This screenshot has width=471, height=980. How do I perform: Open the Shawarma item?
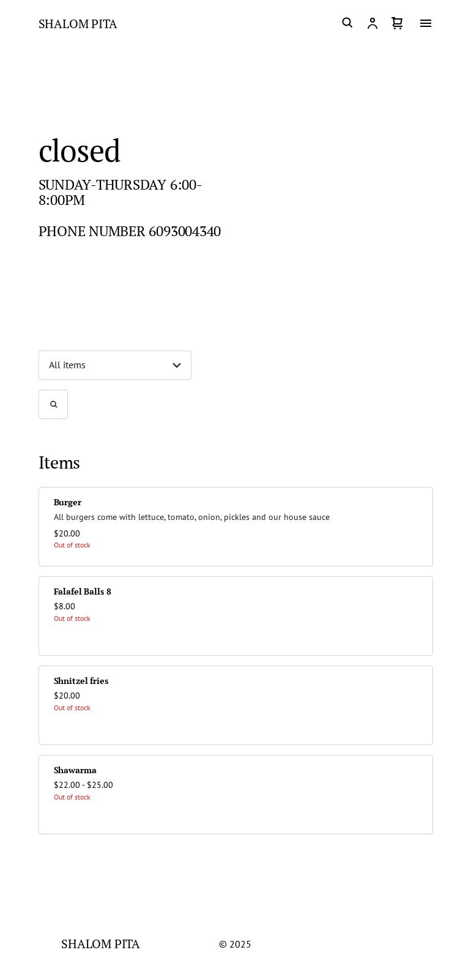click(236, 795)
